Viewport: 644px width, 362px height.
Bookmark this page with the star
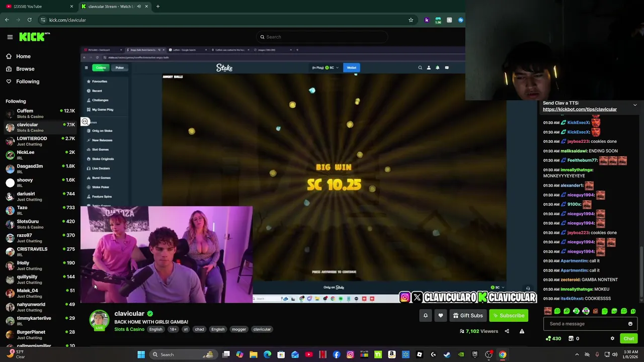tap(411, 20)
